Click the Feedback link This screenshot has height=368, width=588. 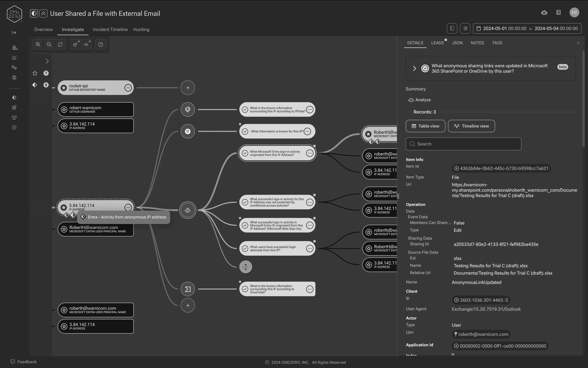pyautogui.click(x=24, y=362)
